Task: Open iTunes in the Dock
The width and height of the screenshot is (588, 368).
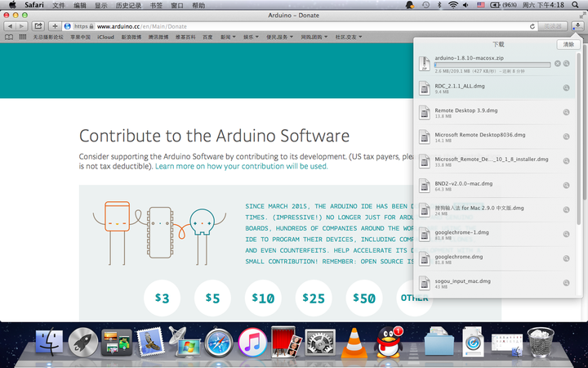Action: (252, 343)
